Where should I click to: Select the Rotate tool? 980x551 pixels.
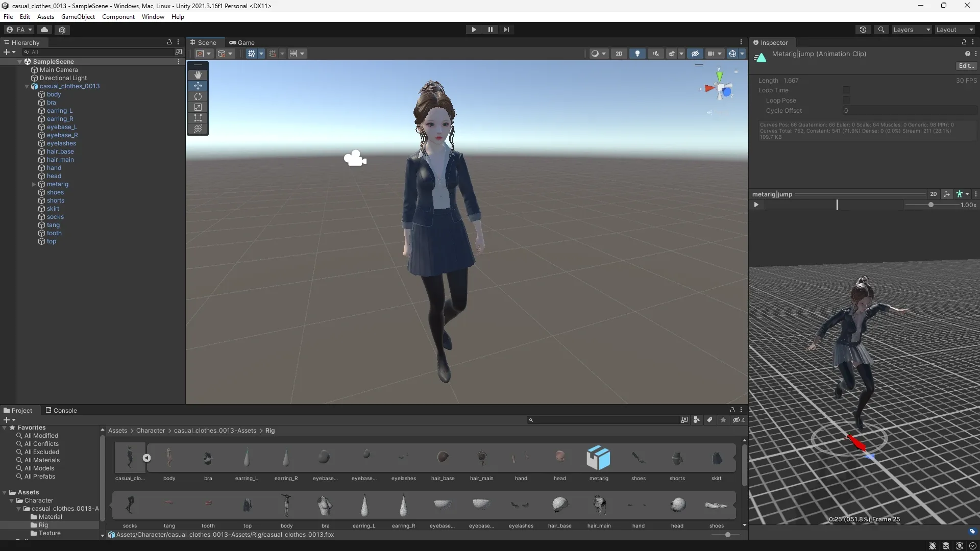click(x=198, y=96)
